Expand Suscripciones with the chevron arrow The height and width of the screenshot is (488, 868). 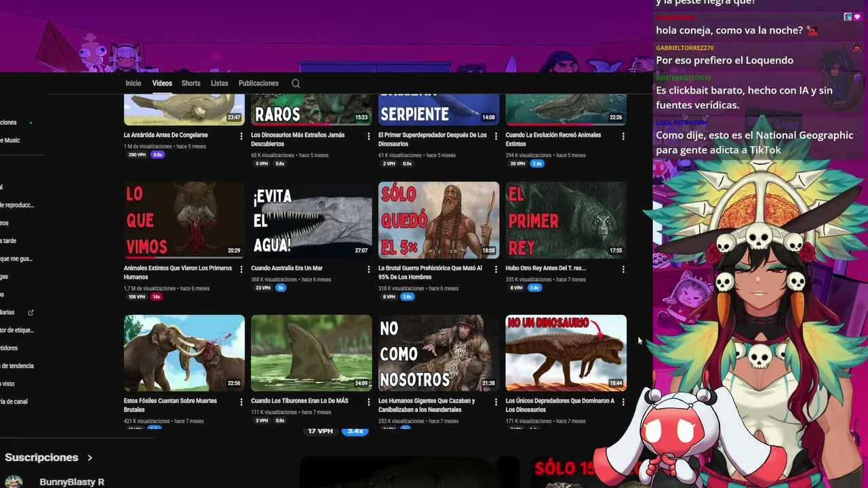click(x=90, y=457)
